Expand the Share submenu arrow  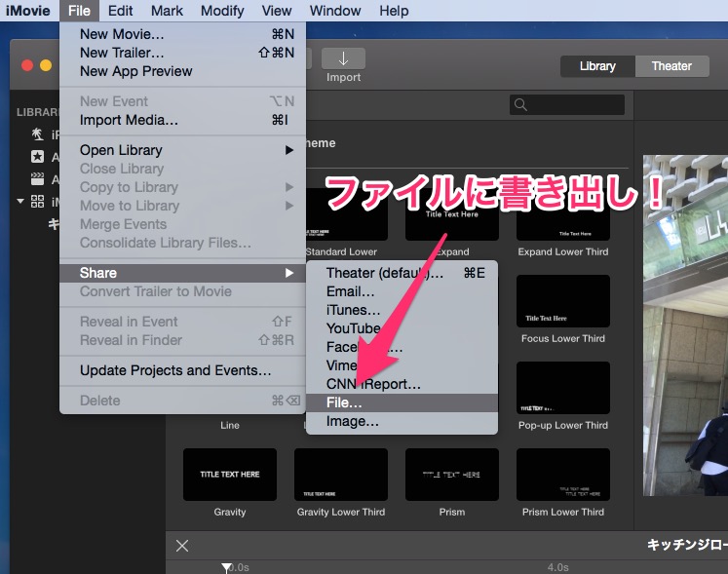tap(289, 273)
